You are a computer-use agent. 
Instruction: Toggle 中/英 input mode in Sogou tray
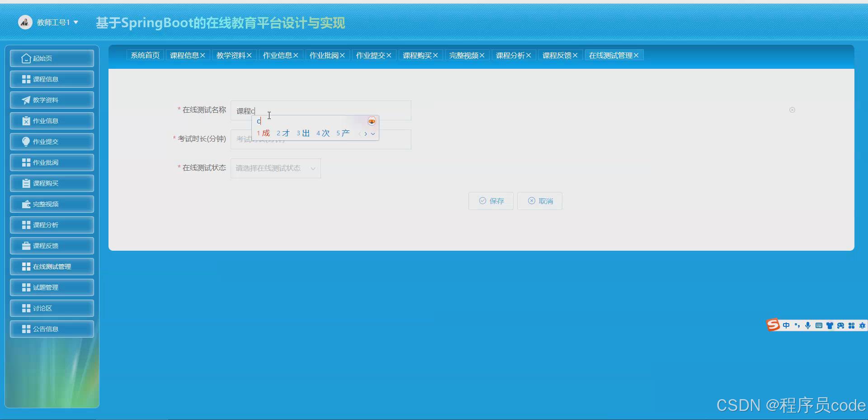[x=786, y=325]
